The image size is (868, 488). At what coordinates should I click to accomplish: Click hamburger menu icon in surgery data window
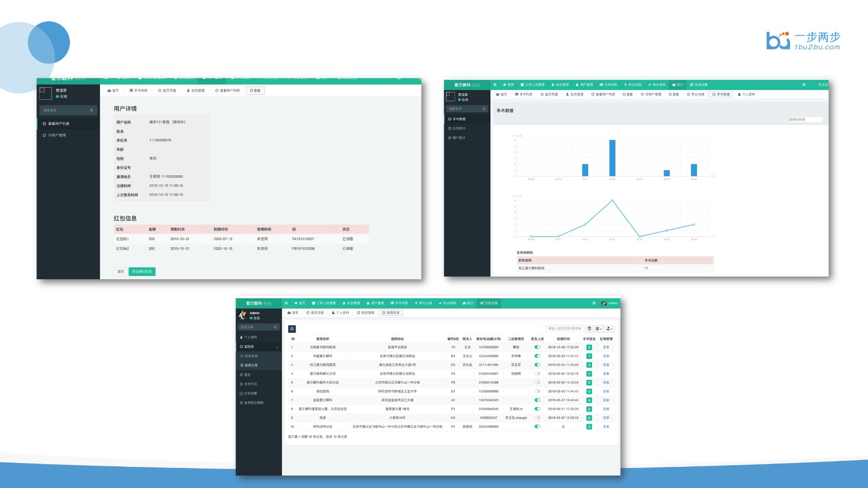[x=495, y=85]
